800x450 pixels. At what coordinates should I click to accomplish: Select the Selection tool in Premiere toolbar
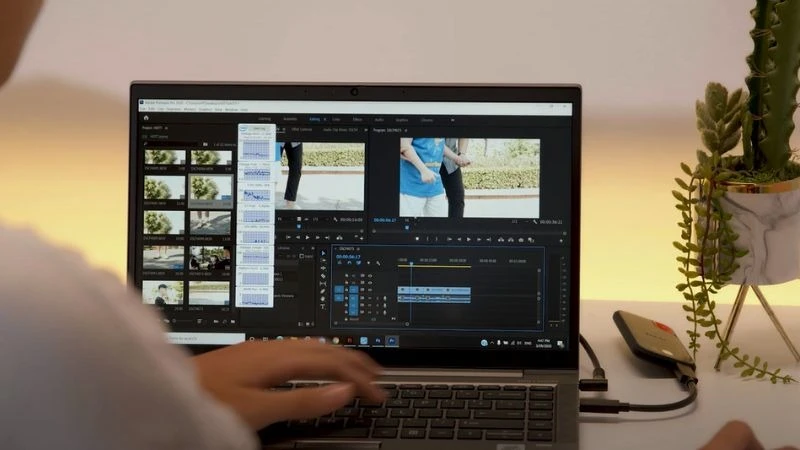323,253
